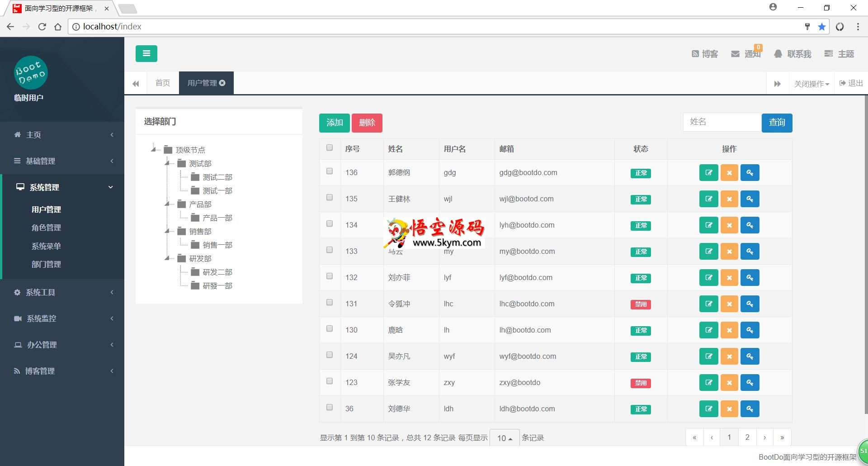868x466 pixels.
Task: Click last page » button
Action: (783, 437)
